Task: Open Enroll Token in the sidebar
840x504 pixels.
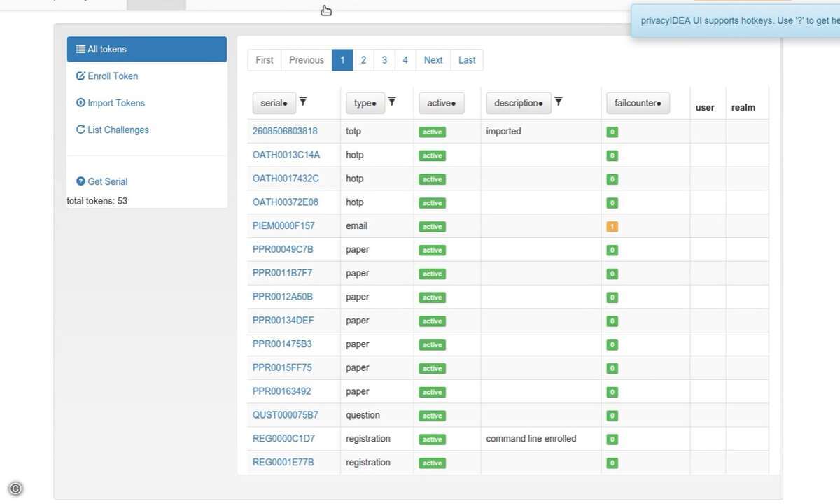Action: click(x=107, y=76)
